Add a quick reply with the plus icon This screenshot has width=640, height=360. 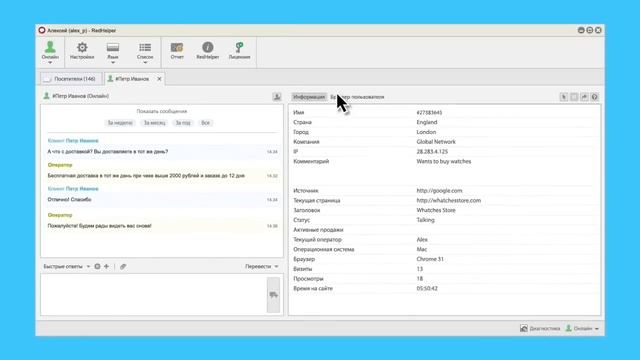pos(107,267)
